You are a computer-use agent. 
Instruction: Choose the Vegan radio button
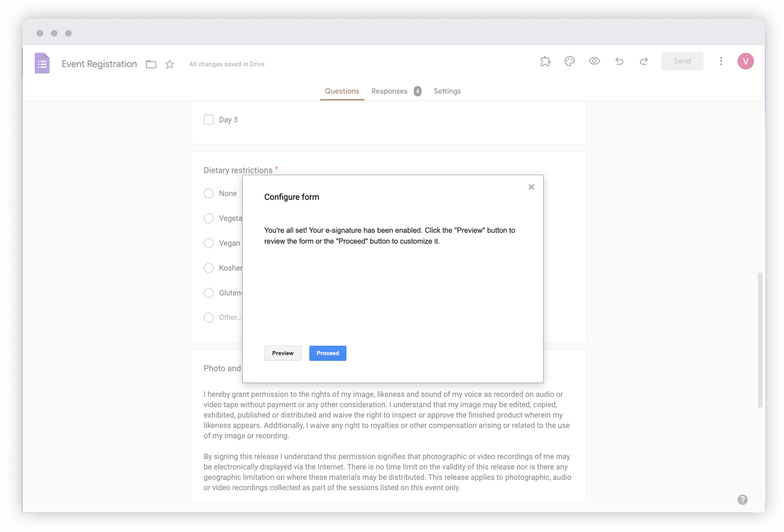(209, 243)
